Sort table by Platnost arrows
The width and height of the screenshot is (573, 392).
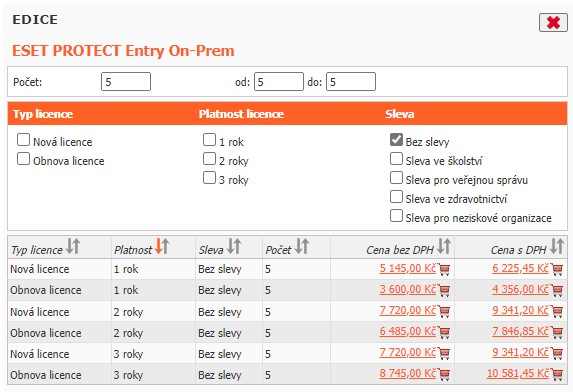pyautogui.click(x=162, y=246)
